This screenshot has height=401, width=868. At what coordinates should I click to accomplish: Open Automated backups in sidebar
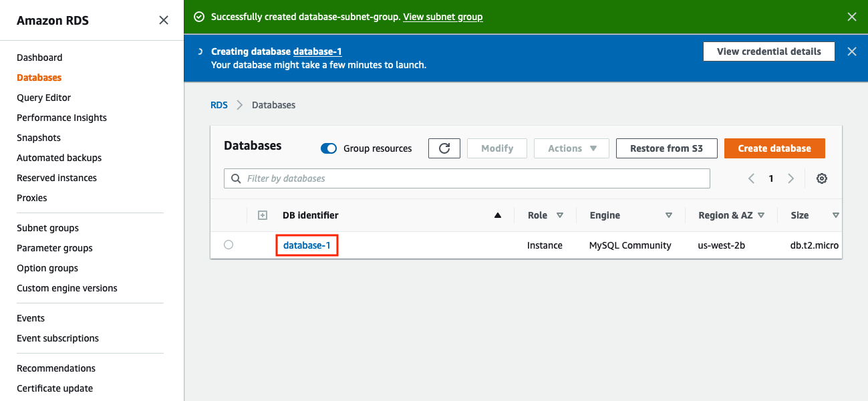click(x=59, y=158)
